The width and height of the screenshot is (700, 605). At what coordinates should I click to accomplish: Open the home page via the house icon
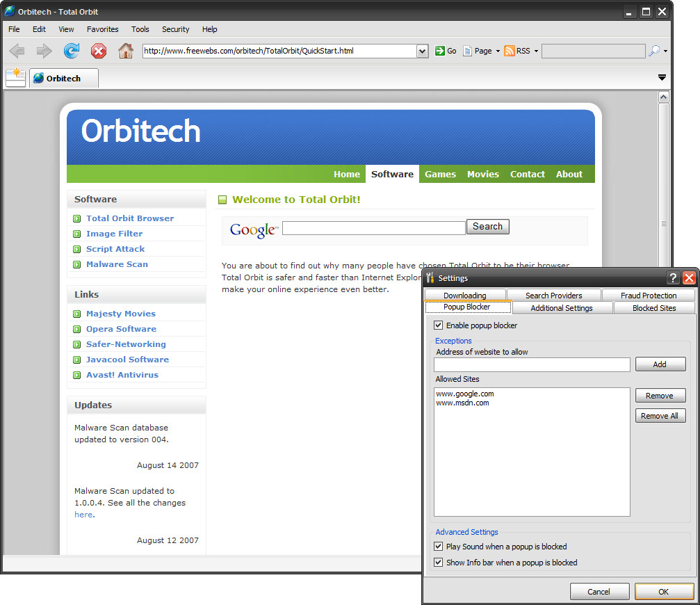tap(126, 51)
